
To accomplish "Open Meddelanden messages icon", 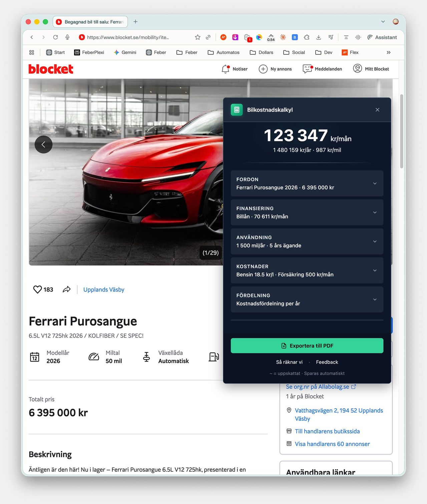I will pyautogui.click(x=307, y=69).
